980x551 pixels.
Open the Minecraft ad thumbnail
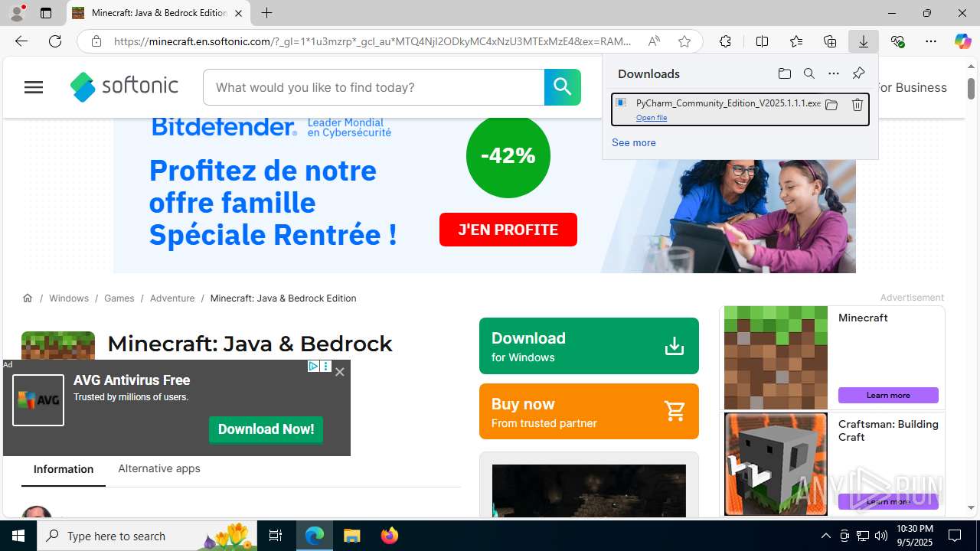click(776, 357)
